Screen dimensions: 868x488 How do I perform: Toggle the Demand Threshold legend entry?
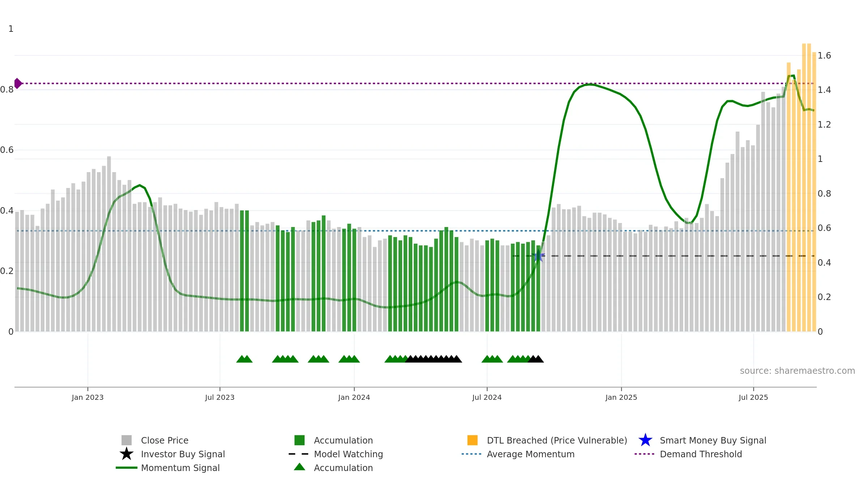pyautogui.click(x=688, y=454)
